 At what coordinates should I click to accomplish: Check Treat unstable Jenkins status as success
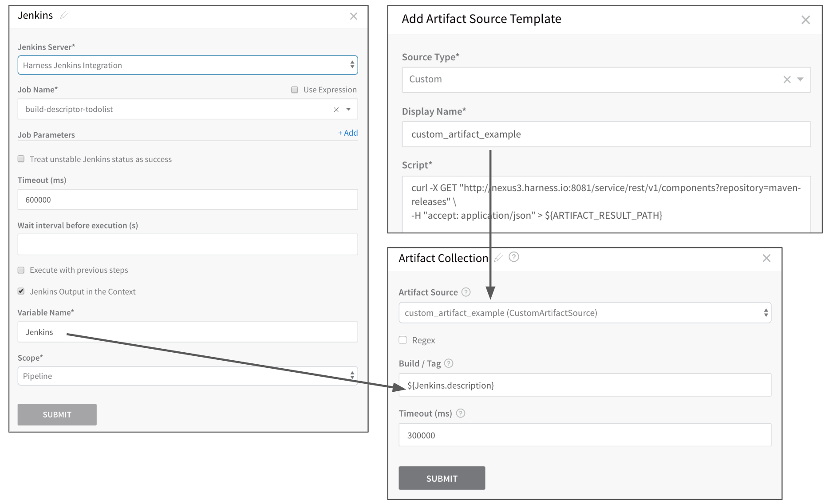pyautogui.click(x=21, y=159)
